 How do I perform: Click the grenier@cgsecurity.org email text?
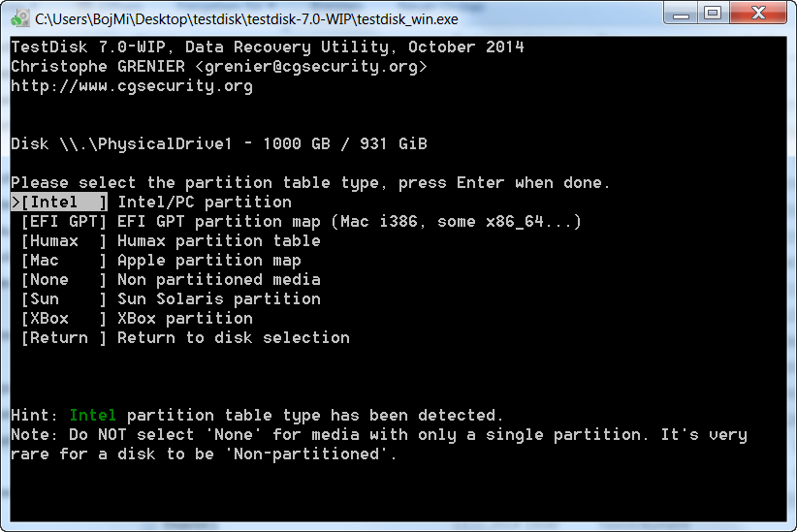point(311,67)
